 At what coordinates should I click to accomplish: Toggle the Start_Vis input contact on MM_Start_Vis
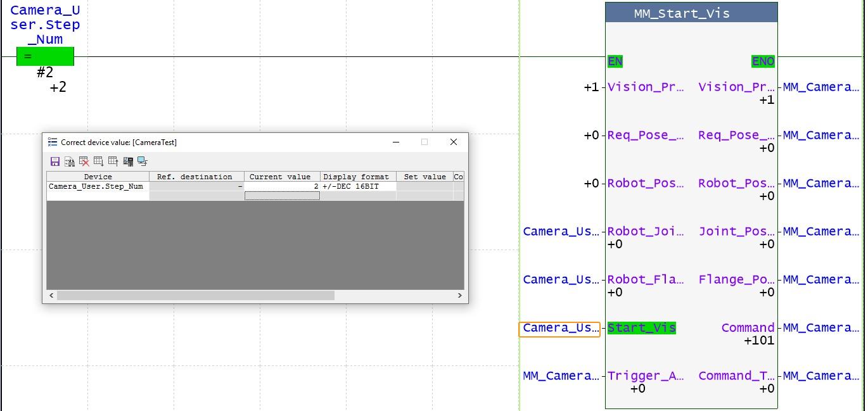pos(641,327)
